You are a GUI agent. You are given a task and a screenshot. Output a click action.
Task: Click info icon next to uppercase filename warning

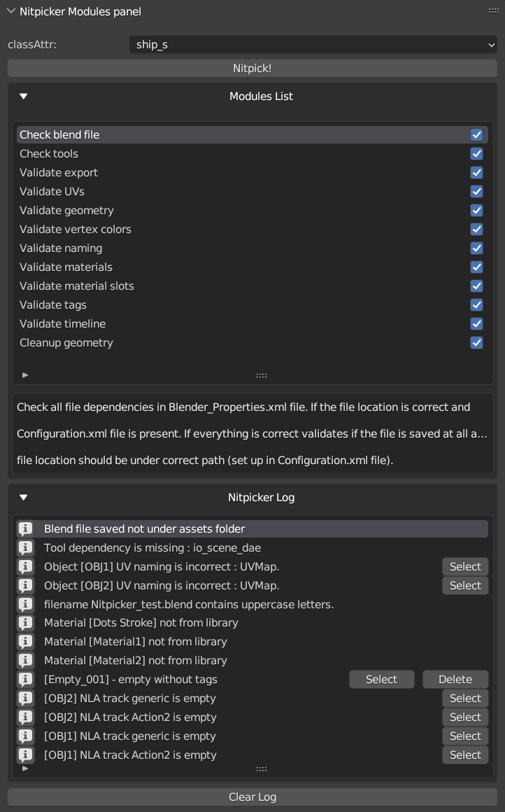pos(25,604)
